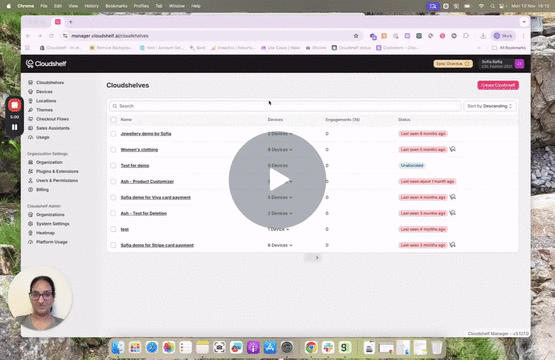555x360 pixels.
Task: Toggle the select-all checkbox in the table header
Action: coord(113,120)
